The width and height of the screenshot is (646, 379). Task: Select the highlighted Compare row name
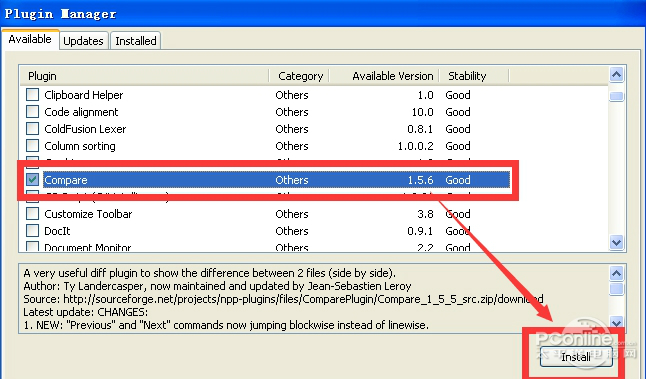pos(66,180)
